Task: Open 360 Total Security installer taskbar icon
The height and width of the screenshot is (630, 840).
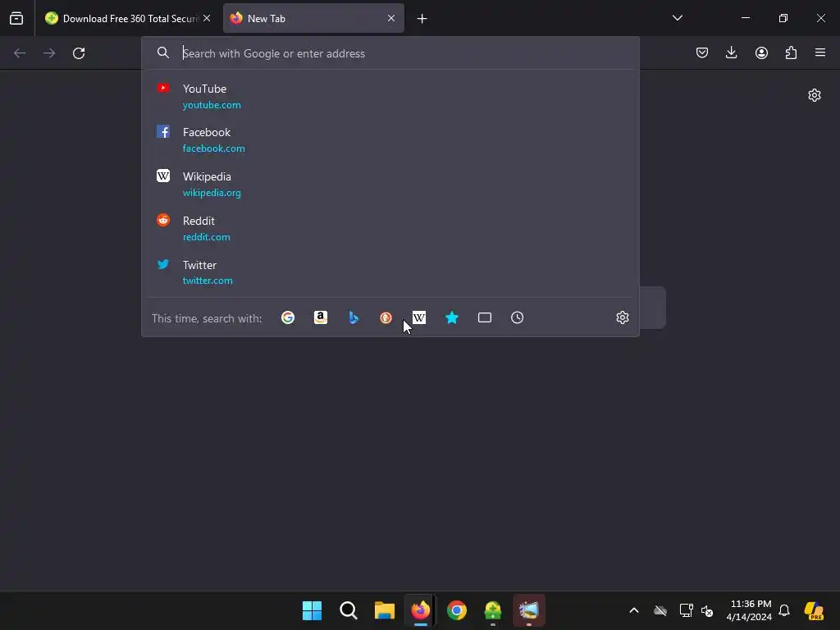Action: point(493,610)
